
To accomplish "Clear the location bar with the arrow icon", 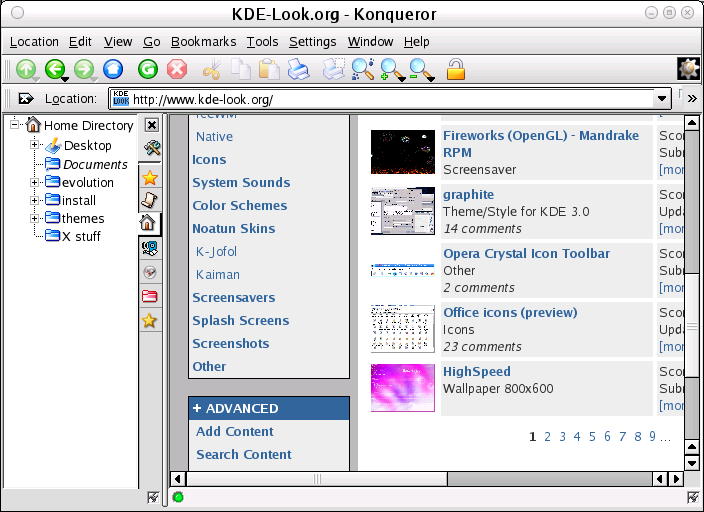I will pyautogui.click(x=26, y=99).
